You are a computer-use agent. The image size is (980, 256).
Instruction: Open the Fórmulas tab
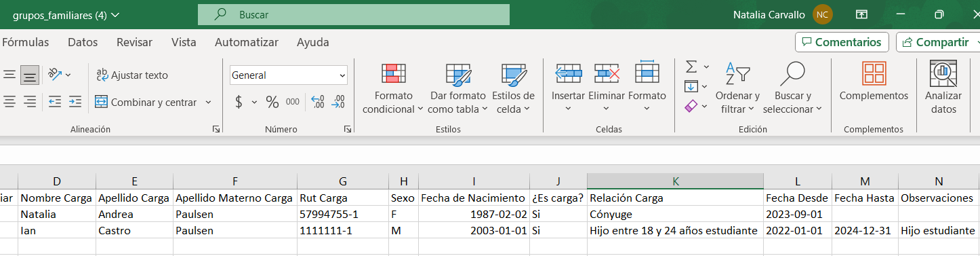25,42
